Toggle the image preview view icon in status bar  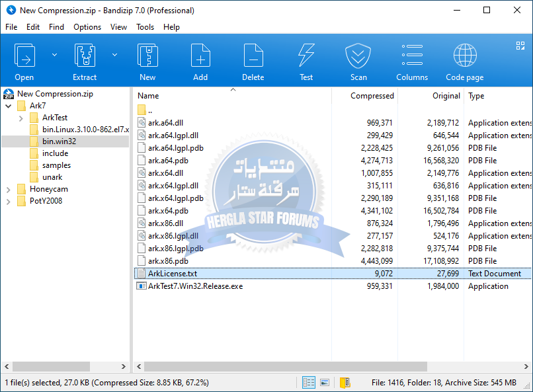coord(325,383)
